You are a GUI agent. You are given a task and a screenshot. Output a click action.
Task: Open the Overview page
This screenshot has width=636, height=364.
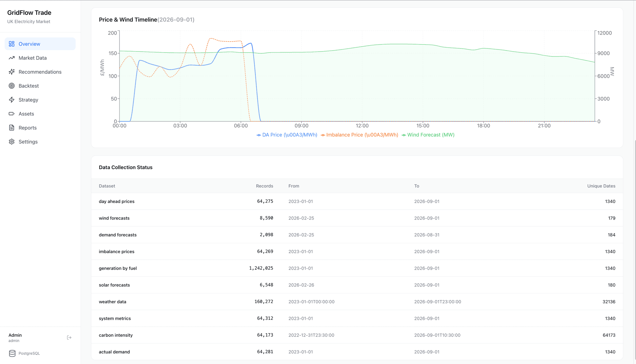tap(40, 44)
